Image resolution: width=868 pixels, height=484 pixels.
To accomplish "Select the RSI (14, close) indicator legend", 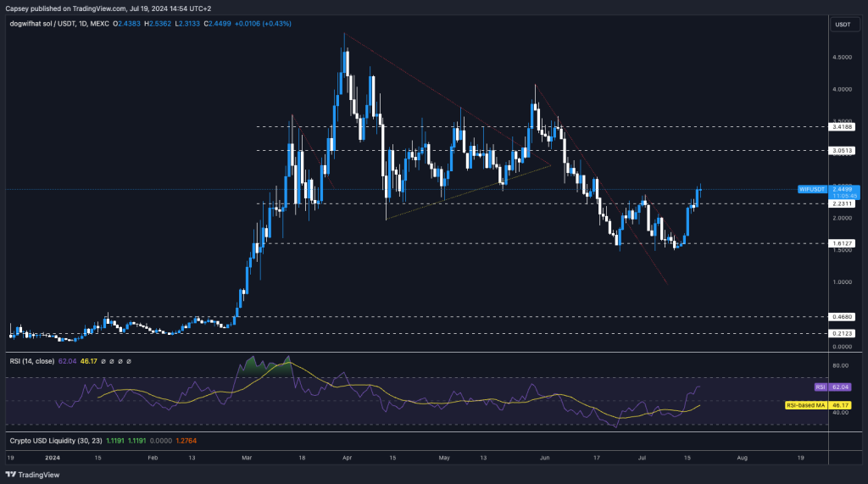I will pyautogui.click(x=32, y=361).
